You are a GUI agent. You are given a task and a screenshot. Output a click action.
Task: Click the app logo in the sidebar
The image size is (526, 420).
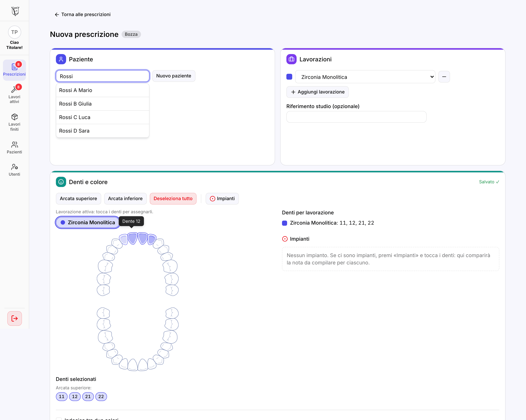pos(15,11)
